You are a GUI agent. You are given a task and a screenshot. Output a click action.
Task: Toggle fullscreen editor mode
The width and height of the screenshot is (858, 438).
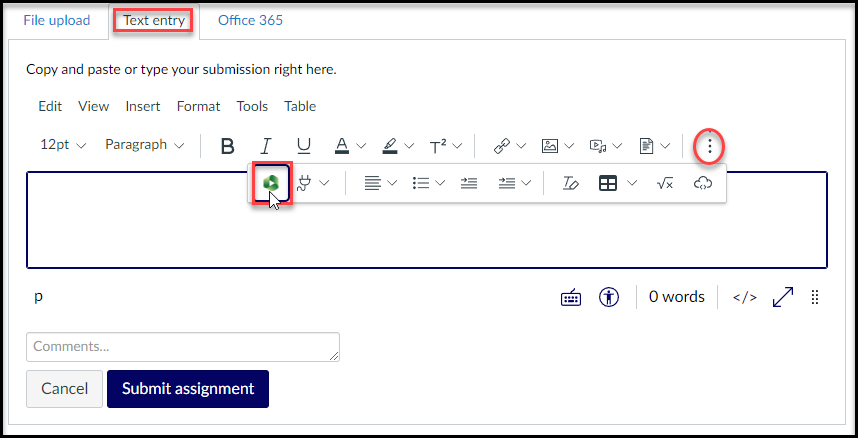click(x=783, y=297)
